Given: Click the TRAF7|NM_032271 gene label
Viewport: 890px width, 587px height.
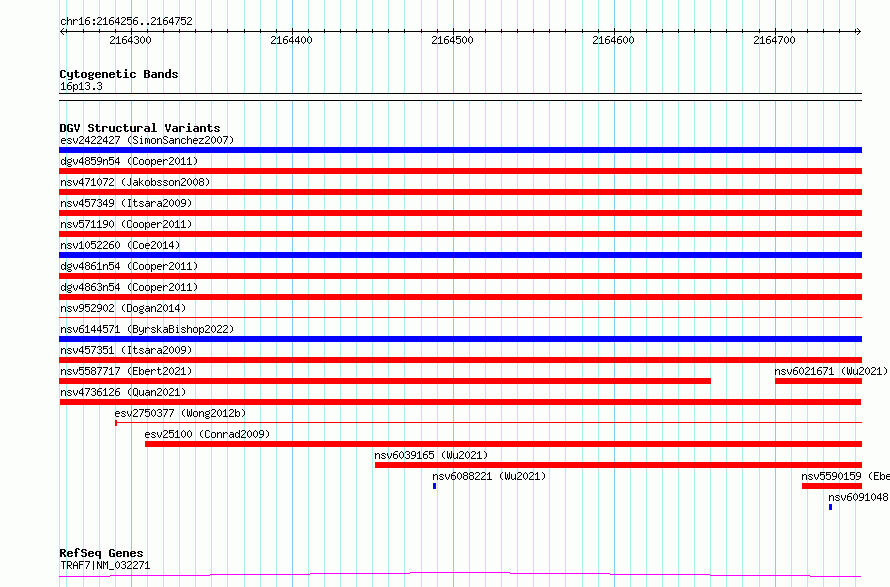Looking at the screenshot, I should (x=105, y=565).
